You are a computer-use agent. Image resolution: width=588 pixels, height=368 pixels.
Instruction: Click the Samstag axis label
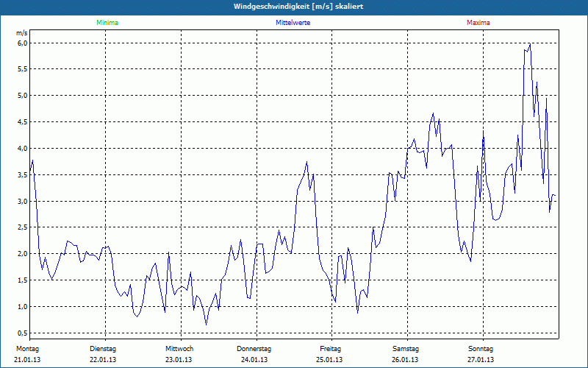(406, 349)
